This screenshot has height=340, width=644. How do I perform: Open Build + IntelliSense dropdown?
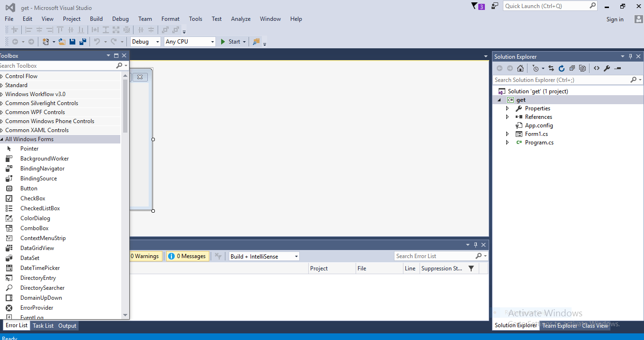click(264, 256)
